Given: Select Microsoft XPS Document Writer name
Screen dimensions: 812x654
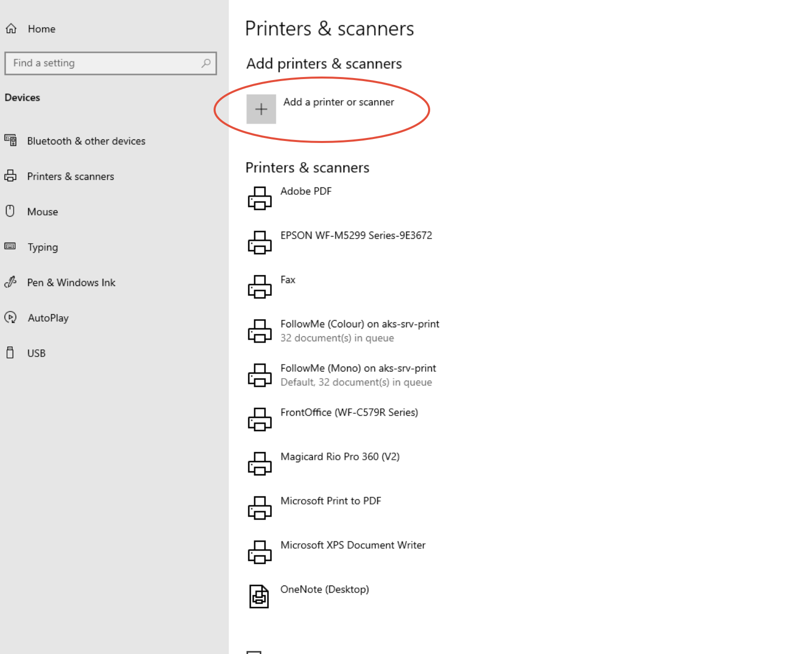Looking at the screenshot, I should point(353,545).
